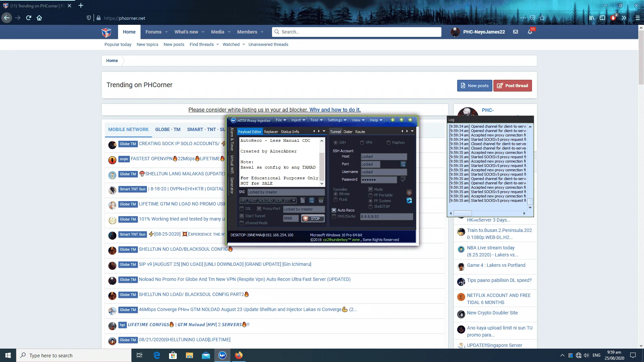Select the VPN radio button
This screenshot has width=644, height=362.
coord(362,142)
